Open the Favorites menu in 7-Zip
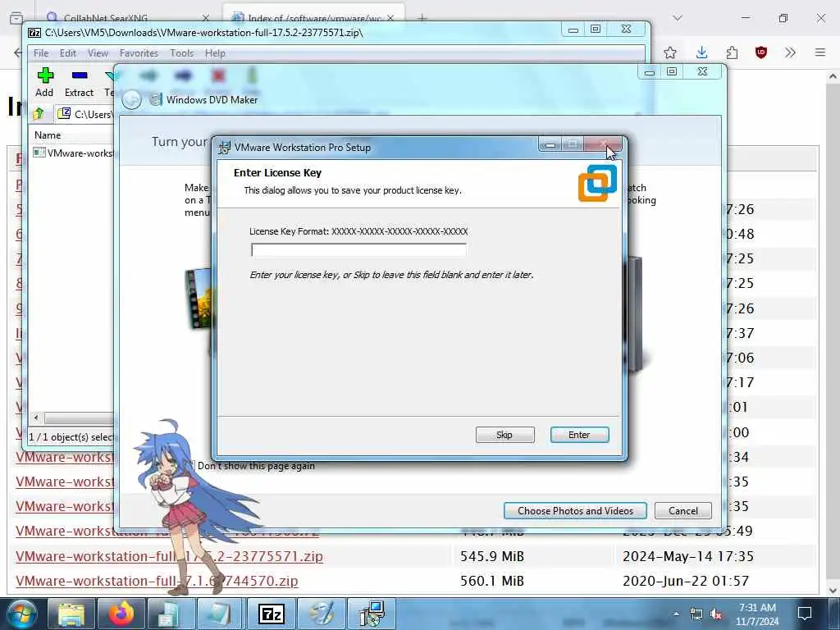 pos(139,53)
